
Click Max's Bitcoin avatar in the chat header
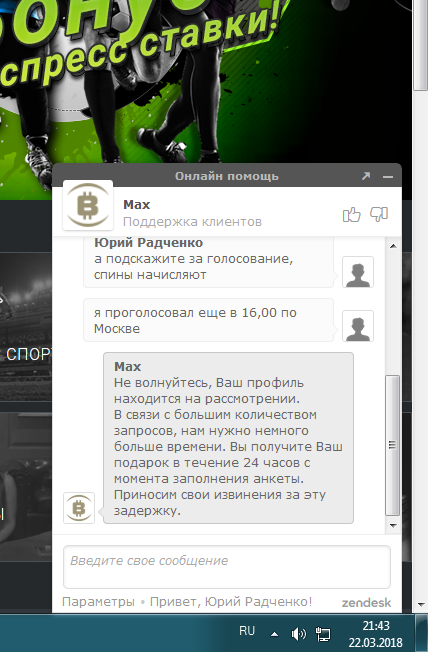(88, 205)
